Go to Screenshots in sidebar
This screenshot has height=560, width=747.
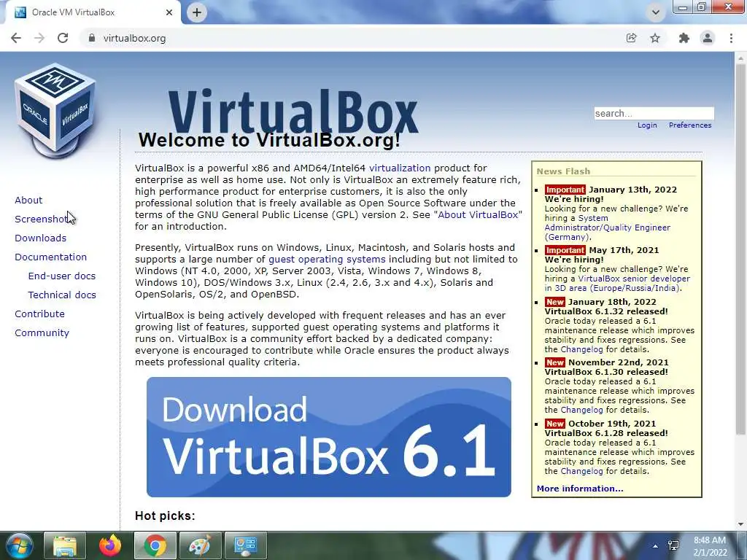(x=42, y=219)
